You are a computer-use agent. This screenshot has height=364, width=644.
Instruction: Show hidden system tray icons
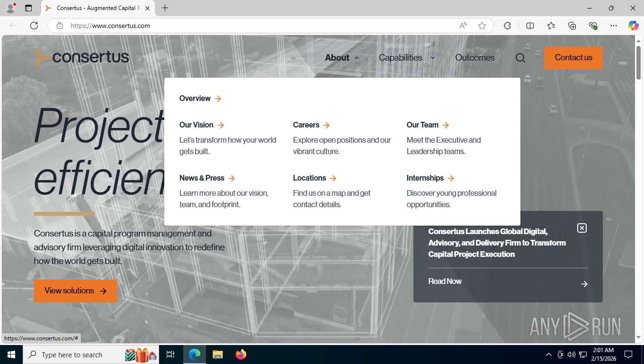(549, 355)
